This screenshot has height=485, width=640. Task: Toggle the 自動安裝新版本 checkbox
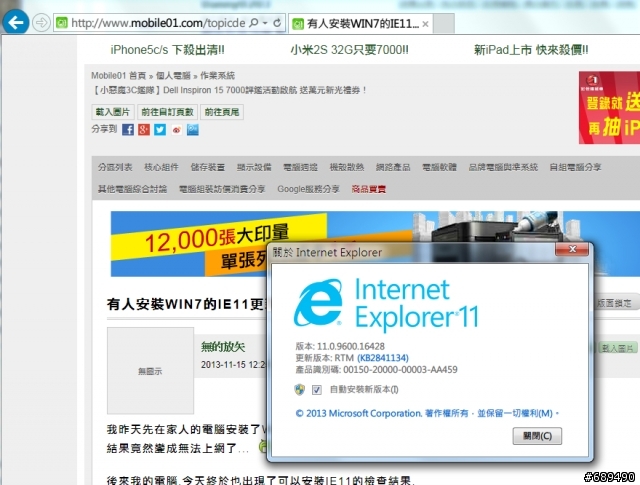pyautogui.click(x=317, y=390)
